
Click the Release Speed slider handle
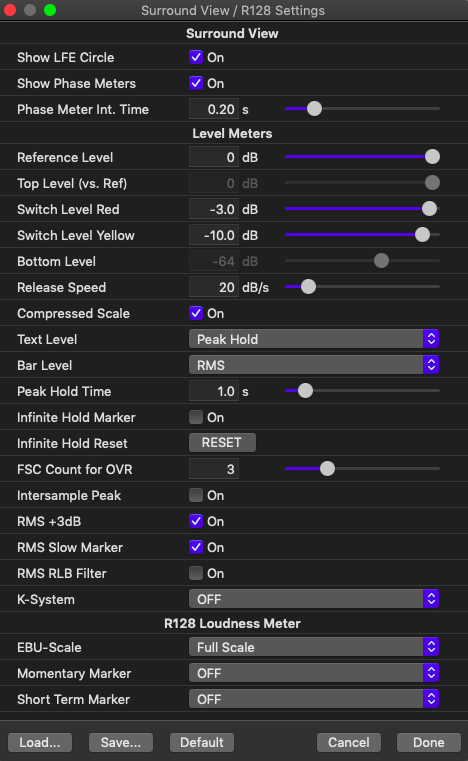[308, 287]
